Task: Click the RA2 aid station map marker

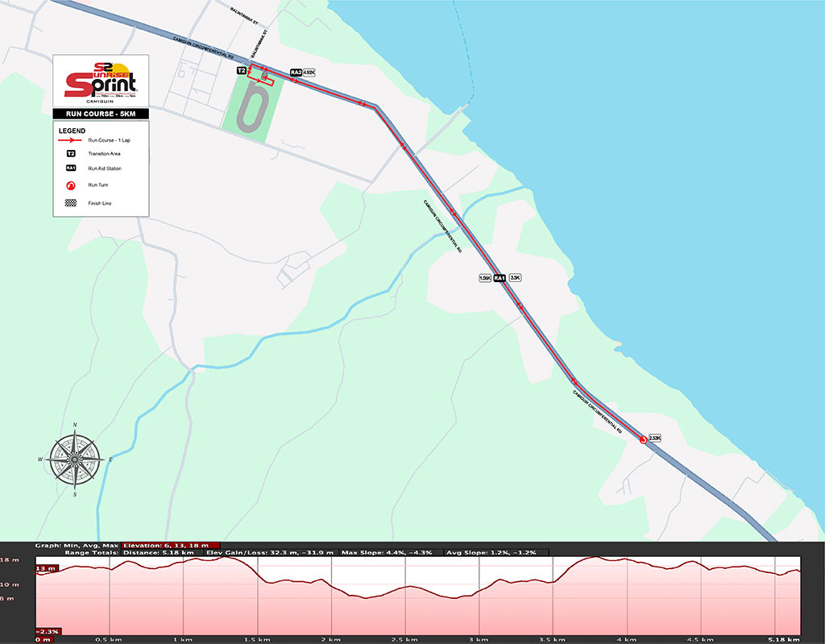Action: [295, 73]
